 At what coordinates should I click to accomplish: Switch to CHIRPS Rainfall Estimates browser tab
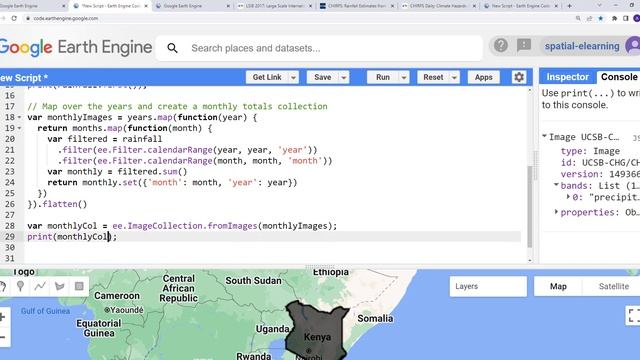(357, 6)
